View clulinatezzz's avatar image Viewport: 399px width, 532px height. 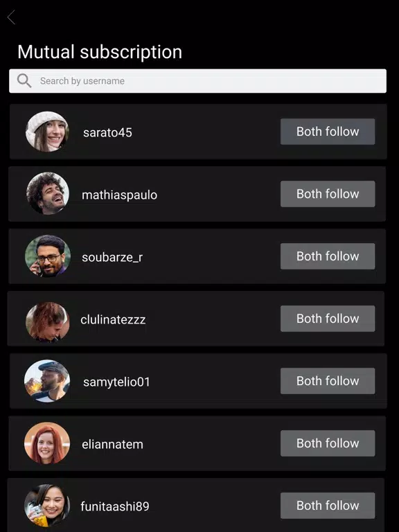(48, 321)
